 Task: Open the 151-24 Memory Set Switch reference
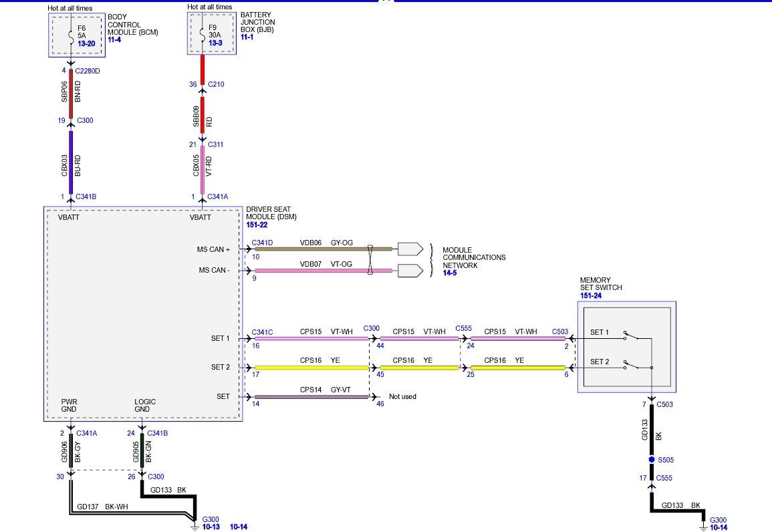tap(592, 295)
